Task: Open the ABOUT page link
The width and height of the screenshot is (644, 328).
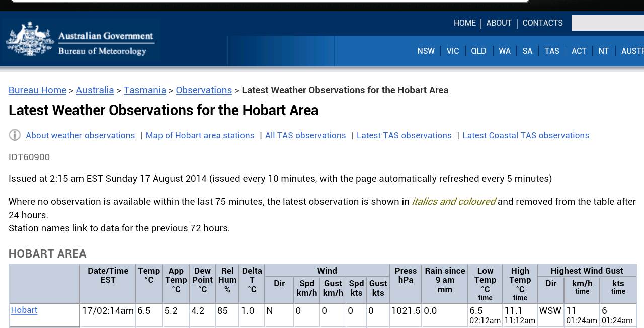Action: tap(499, 23)
